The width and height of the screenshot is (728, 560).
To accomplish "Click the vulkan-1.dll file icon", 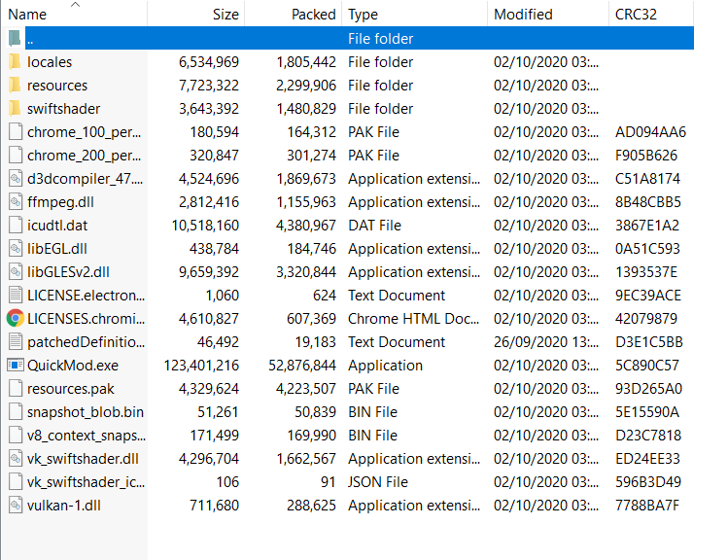I will click(15, 506).
